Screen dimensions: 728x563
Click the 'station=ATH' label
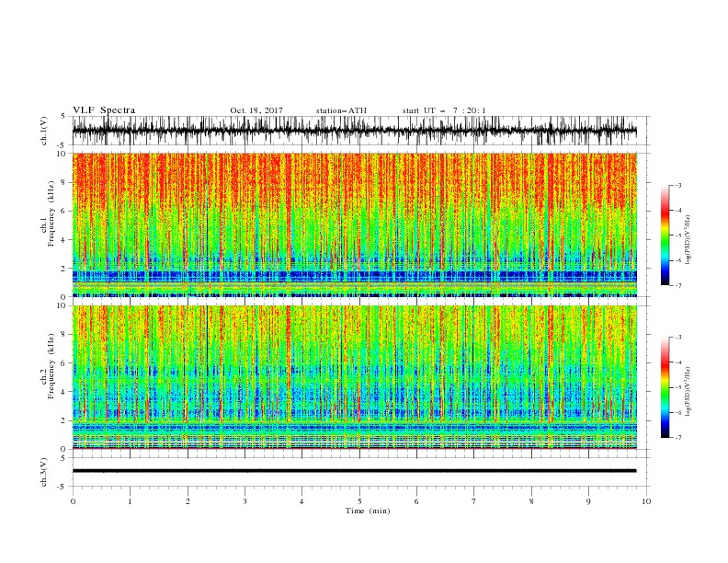[x=341, y=110]
